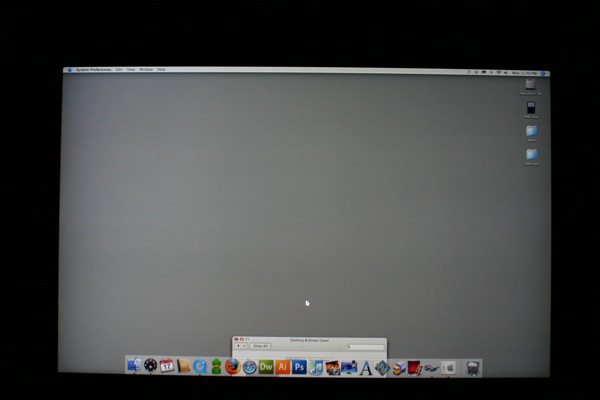Open the blue diamond app in Dock
The width and height of the screenshot is (600, 400).
pyautogui.click(x=382, y=369)
